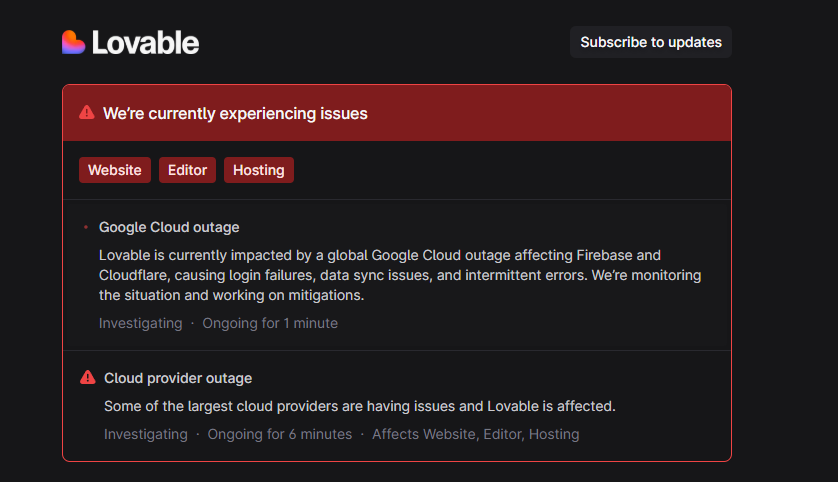Click "Ongoing for 6 minutes" text
The height and width of the screenshot is (482, 838).
(x=280, y=434)
